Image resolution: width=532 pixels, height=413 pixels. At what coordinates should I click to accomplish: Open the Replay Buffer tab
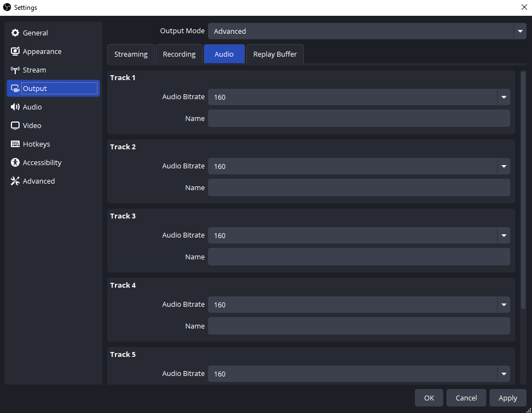[275, 54]
